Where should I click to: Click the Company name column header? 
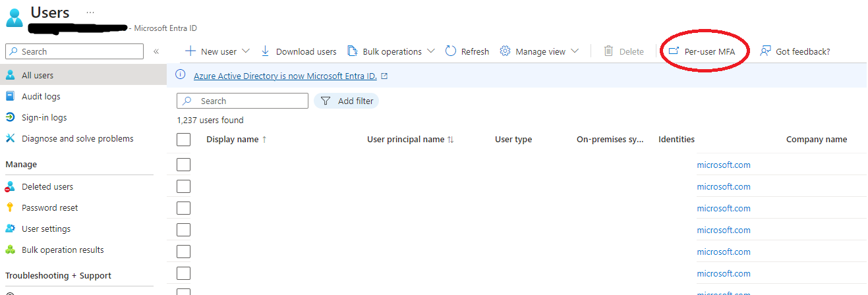[x=817, y=140]
